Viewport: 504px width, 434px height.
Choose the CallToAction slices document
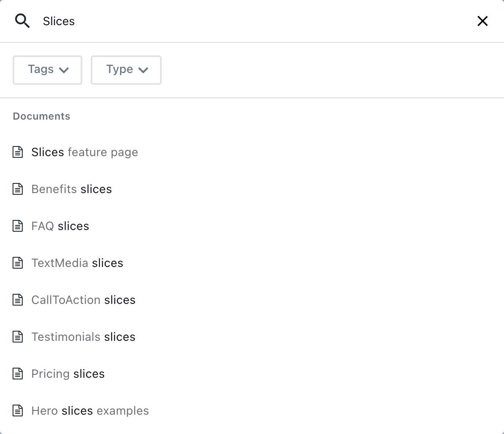pyautogui.click(x=83, y=300)
